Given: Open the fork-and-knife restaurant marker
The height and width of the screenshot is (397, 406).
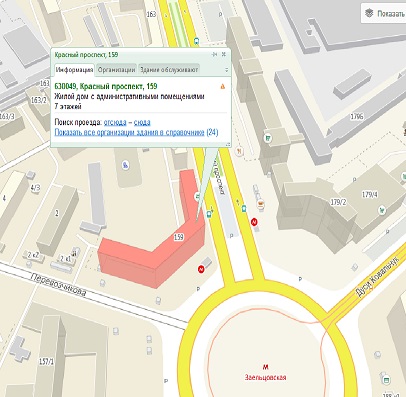Looking at the screenshot, I should [239, 151].
